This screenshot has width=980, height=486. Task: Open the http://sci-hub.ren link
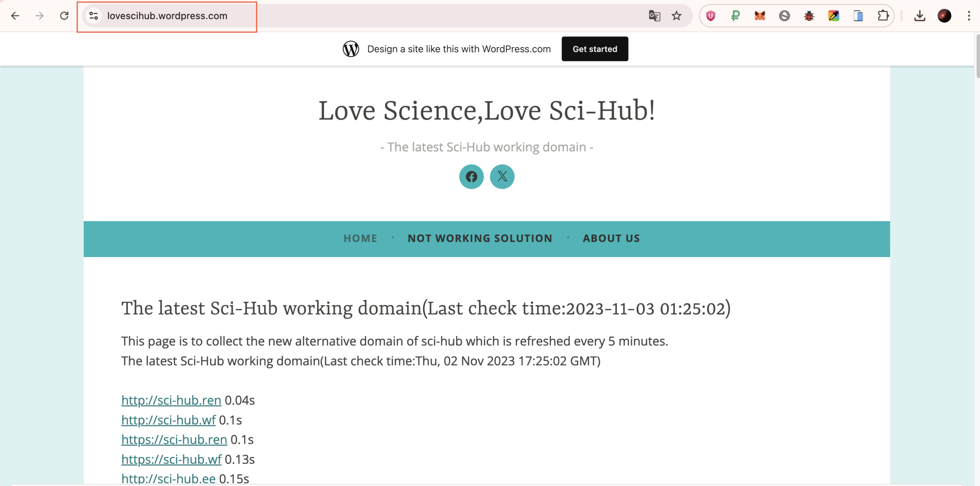(171, 400)
